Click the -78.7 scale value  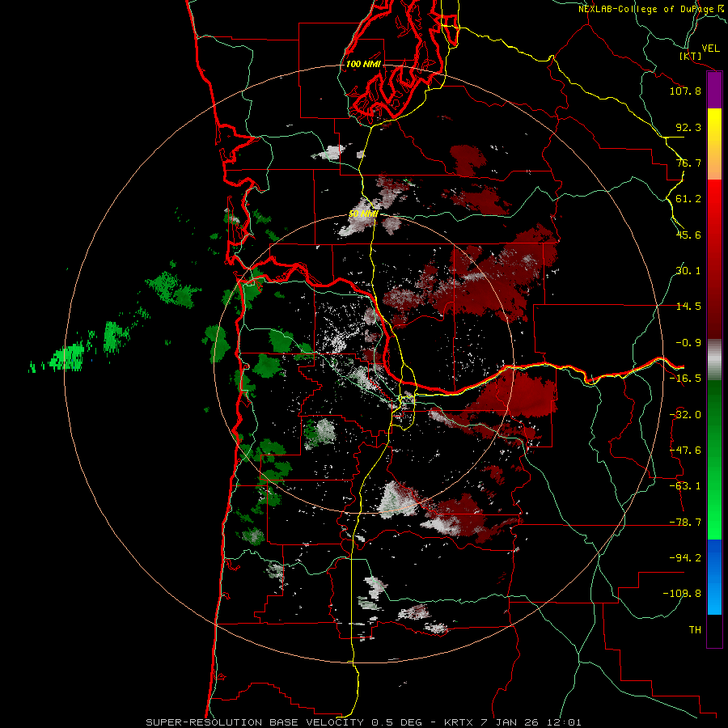(x=685, y=523)
